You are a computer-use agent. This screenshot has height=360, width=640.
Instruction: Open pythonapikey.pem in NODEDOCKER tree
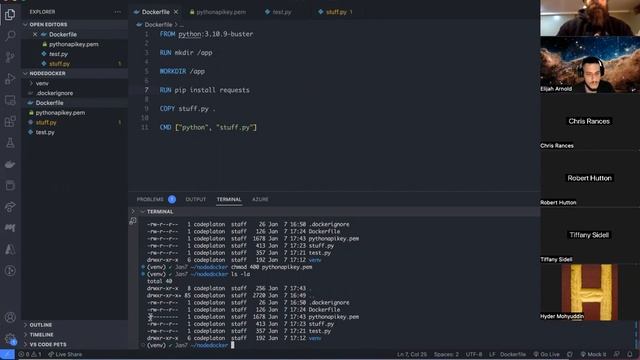coord(60,113)
